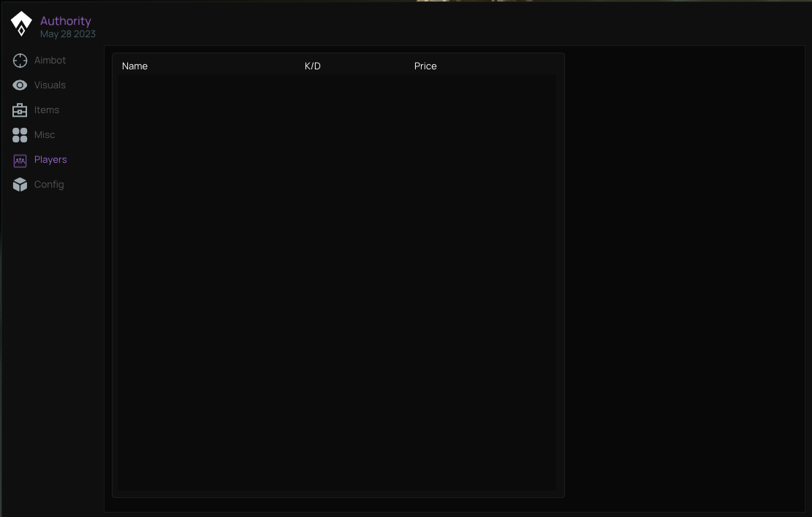Open the Config tab label
The height and width of the screenshot is (517, 812).
(x=49, y=184)
